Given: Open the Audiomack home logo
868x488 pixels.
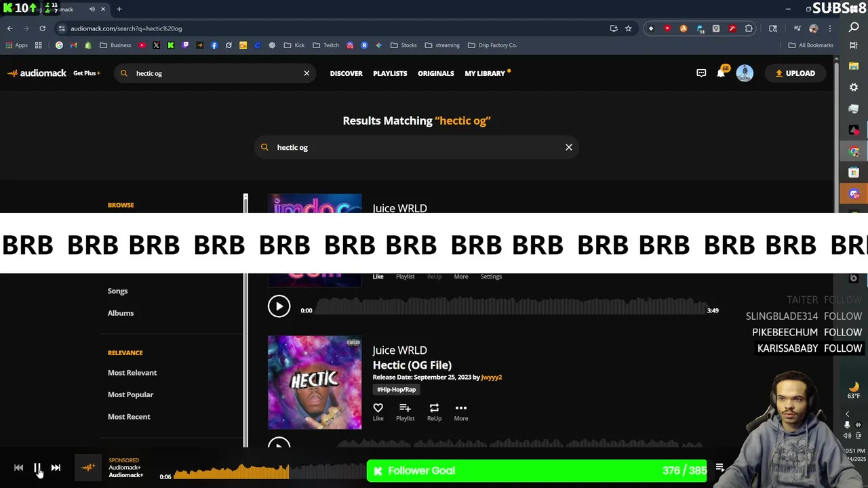Looking at the screenshot, I should [x=37, y=73].
